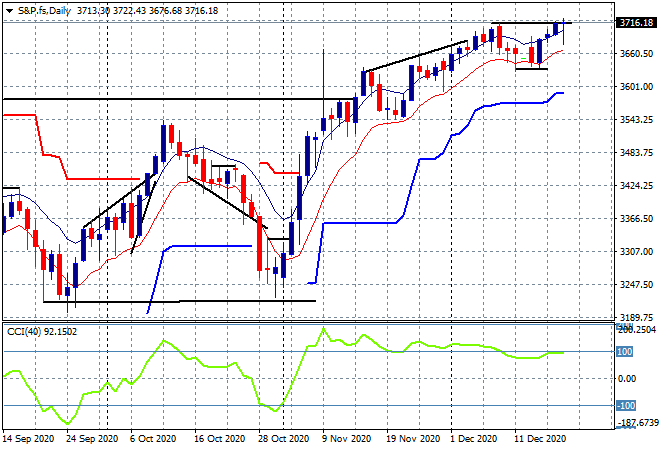Click the 6 Oct 2020 date label
This screenshot has width=660, height=450.
pos(153,439)
